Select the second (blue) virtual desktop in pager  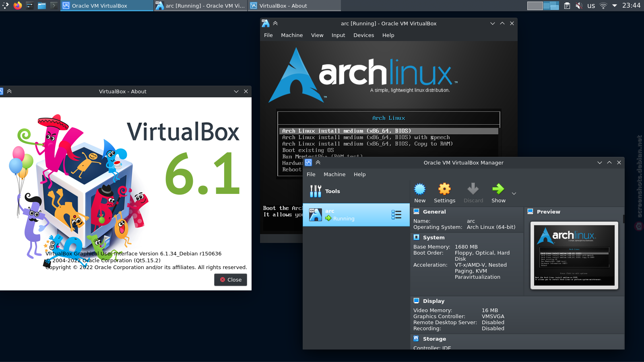click(x=551, y=6)
